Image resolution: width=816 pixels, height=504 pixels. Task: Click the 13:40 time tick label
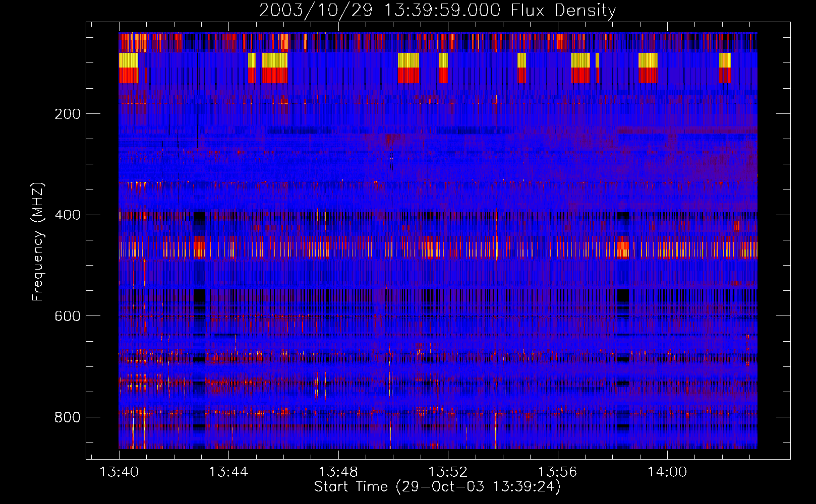point(119,472)
